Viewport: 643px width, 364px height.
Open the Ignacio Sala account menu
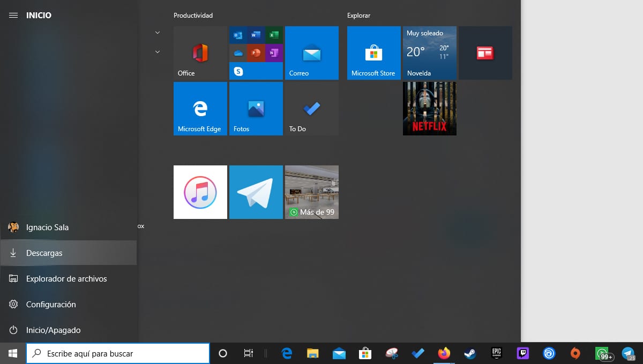[69, 227]
